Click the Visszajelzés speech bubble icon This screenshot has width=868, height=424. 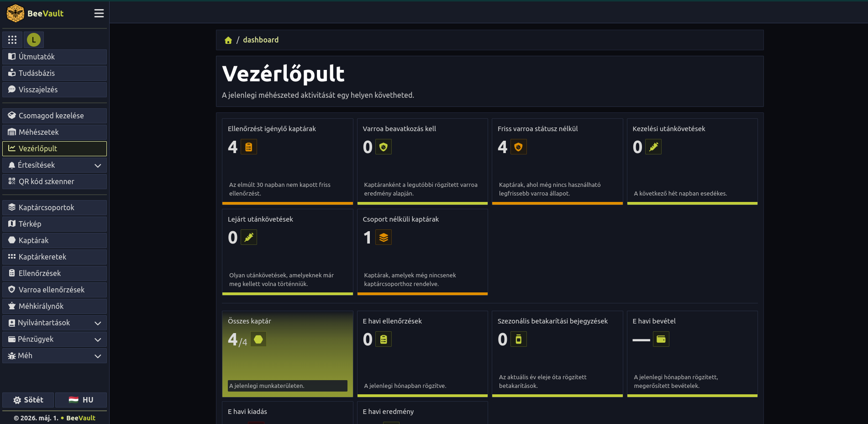coord(12,90)
